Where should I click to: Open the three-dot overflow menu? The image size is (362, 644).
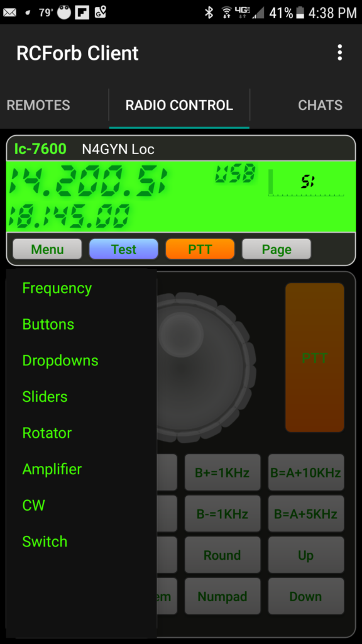[x=339, y=53]
